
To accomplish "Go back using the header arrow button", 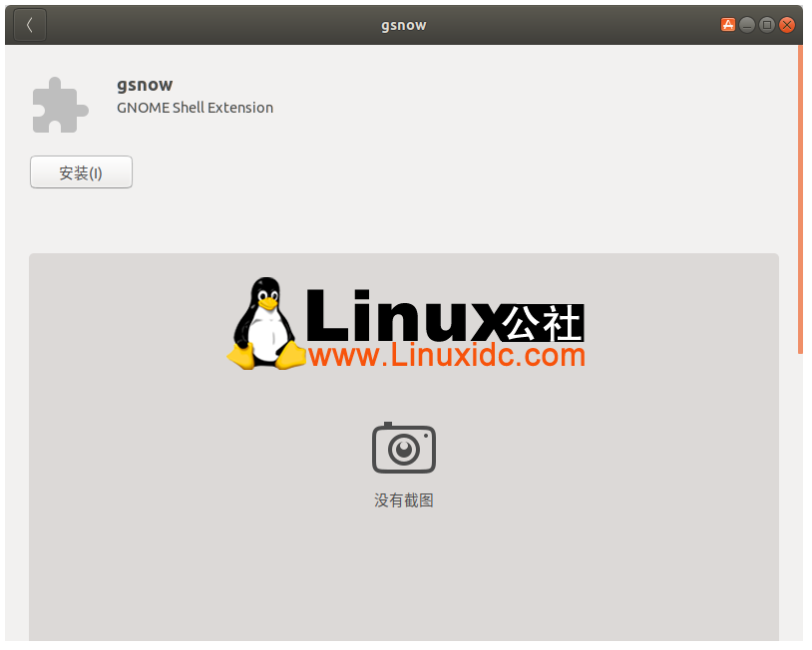I will click(30, 25).
